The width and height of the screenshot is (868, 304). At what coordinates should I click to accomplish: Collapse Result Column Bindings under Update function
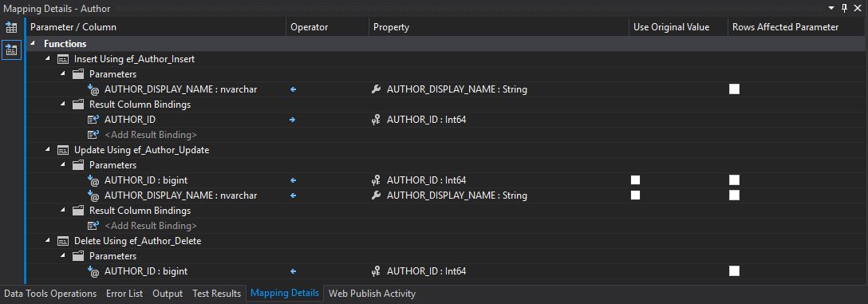pos(63,211)
